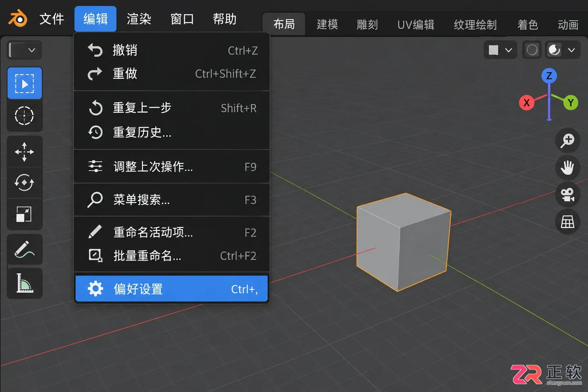This screenshot has width=588, height=392.
Task: Click the pan view hand button
Action: (568, 167)
